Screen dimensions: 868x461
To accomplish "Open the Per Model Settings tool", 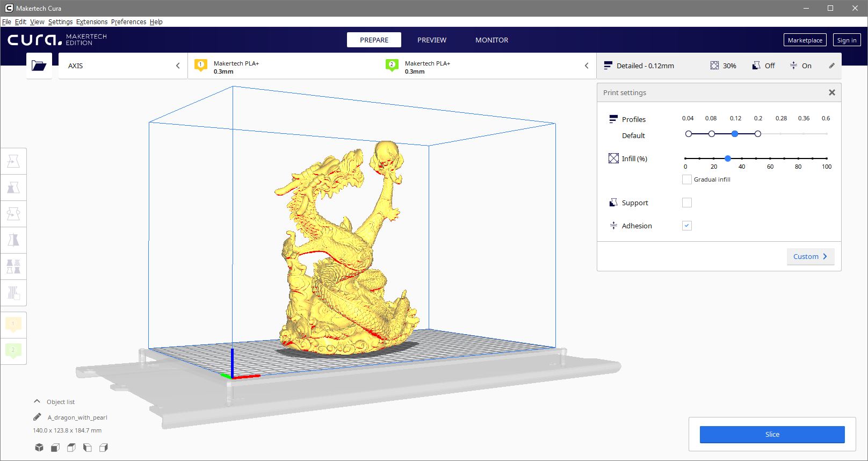I will [x=13, y=266].
